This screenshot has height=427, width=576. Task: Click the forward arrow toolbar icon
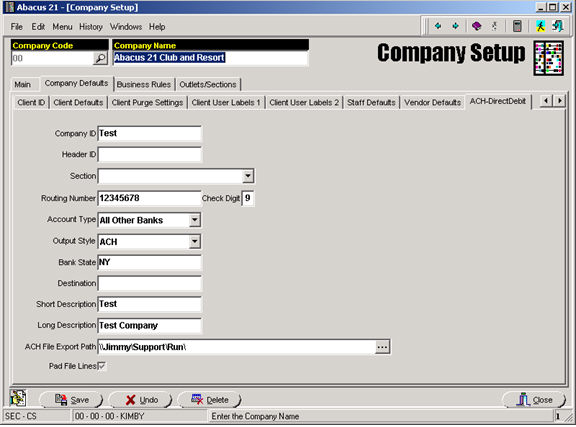click(x=456, y=26)
